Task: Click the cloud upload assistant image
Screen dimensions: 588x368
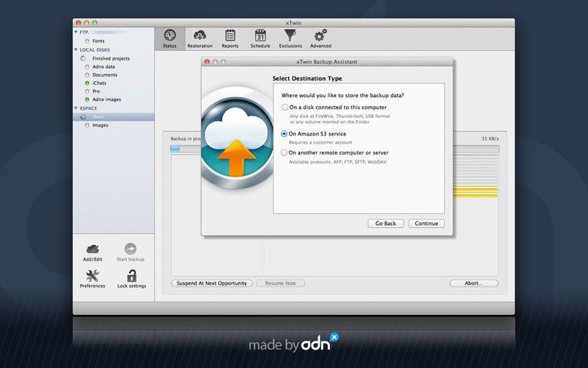Action: tap(237, 137)
